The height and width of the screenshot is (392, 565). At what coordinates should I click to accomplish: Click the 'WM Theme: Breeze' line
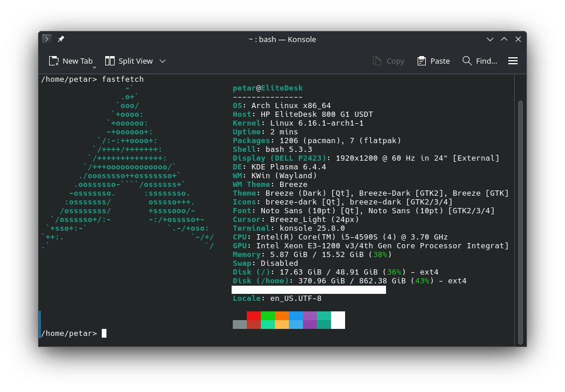(x=270, y=184)
